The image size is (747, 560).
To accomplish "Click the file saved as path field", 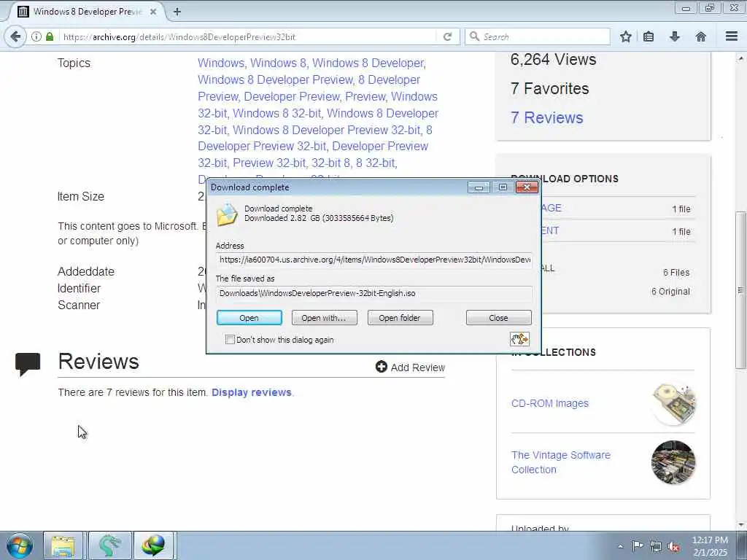I will pos(374,293).
